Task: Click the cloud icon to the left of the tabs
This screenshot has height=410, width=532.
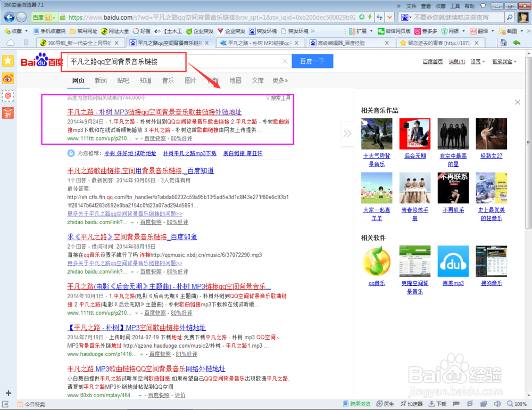Action: point(11,43)
